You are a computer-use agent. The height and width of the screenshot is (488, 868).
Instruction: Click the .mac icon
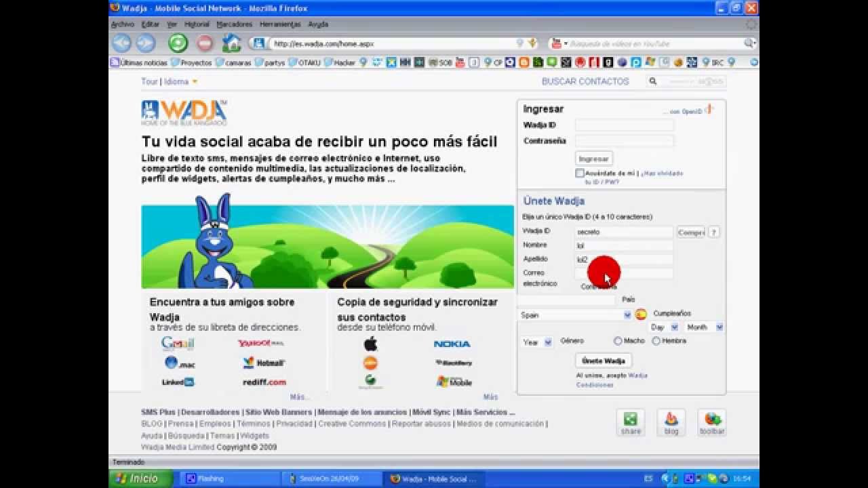pyautogui.click(x=180, y=363)
